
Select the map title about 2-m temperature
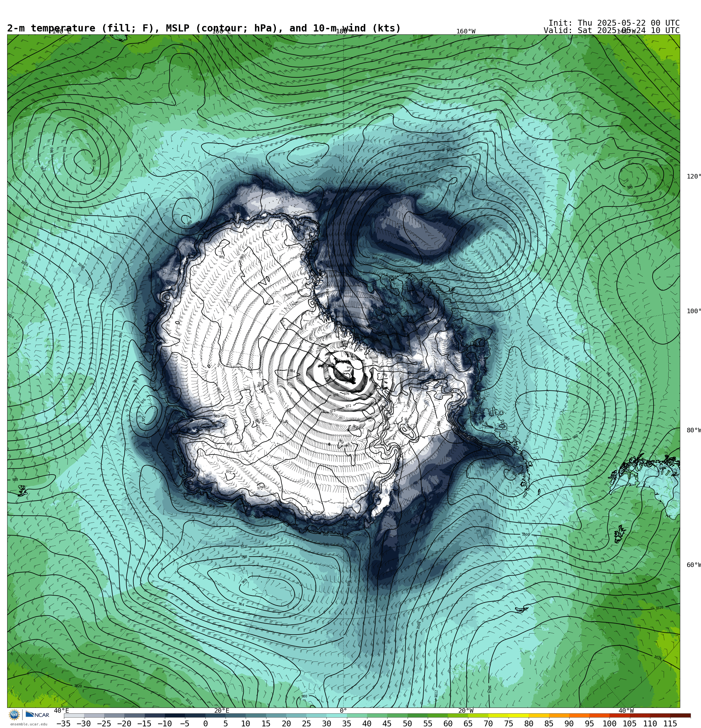[x=204, y=28]
